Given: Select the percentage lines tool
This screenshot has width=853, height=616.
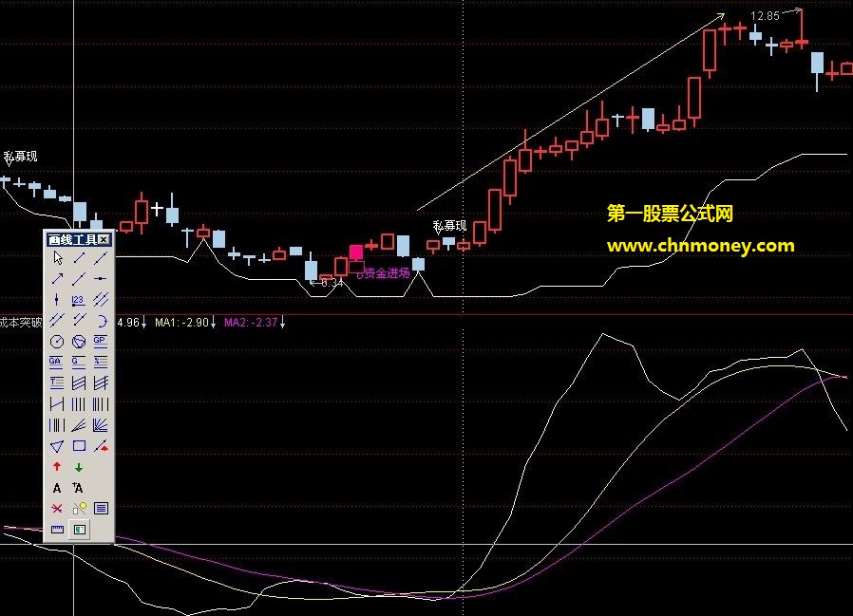Looking at the screenshot, I should tap(101, 362).
